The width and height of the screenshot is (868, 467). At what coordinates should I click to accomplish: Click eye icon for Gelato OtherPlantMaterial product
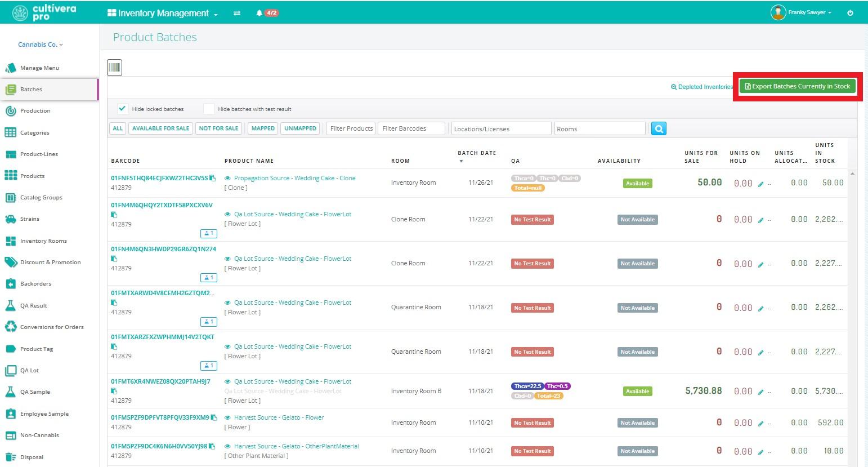pyautogui.click(x=227, y=447)
